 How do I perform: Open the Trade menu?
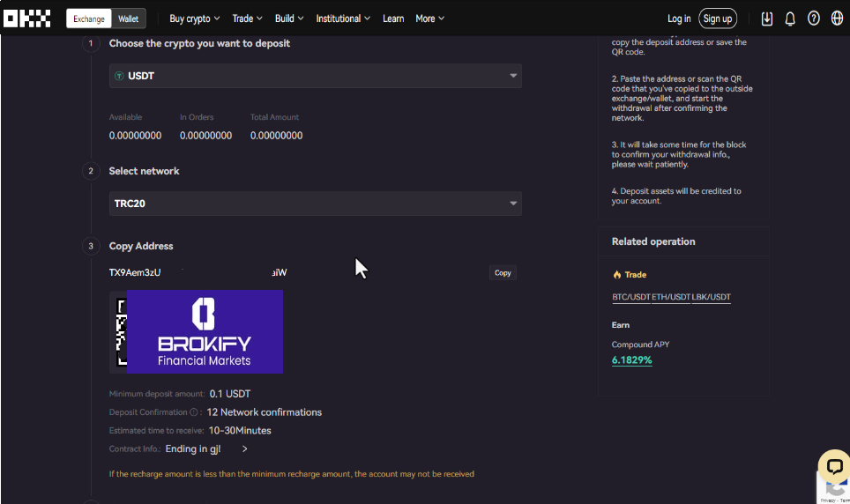[x=247, y=19]
